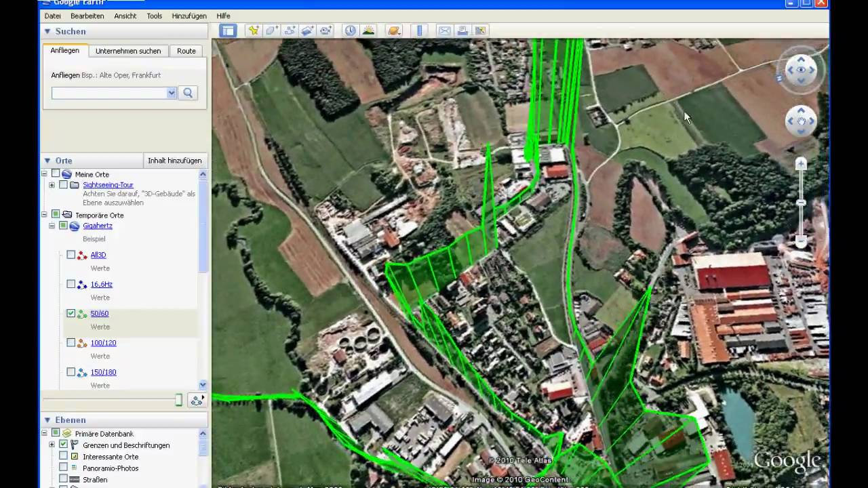View in Google Maps toolbar icon
Screen dimensions: 868x488
(481, 30)
